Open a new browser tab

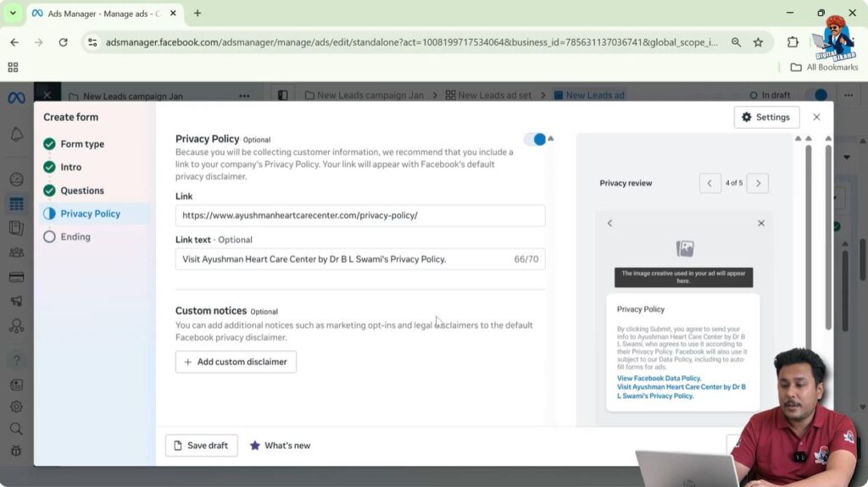pyautogui.click(x=197, y=14)
